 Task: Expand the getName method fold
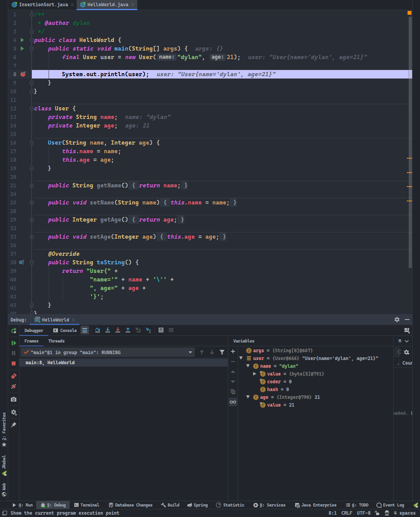coord(31,185)
